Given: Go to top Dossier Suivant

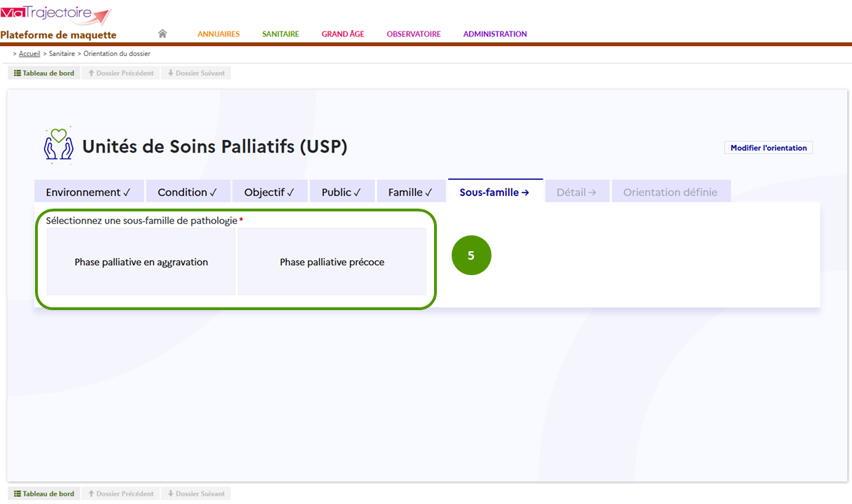Looking at the screenshot, I should tap(196, 73).
